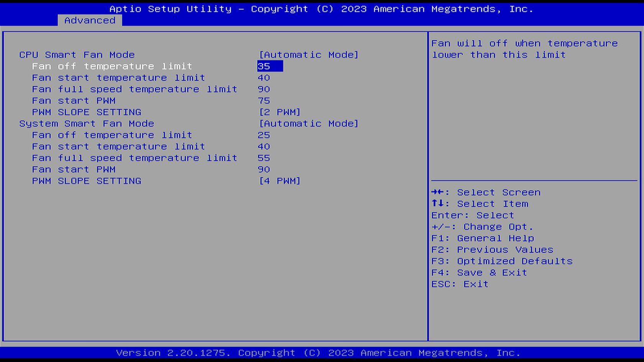Click CPU section's PWM SLOPE SETTING label
644x362 pixels.
[x=87, y=112]
